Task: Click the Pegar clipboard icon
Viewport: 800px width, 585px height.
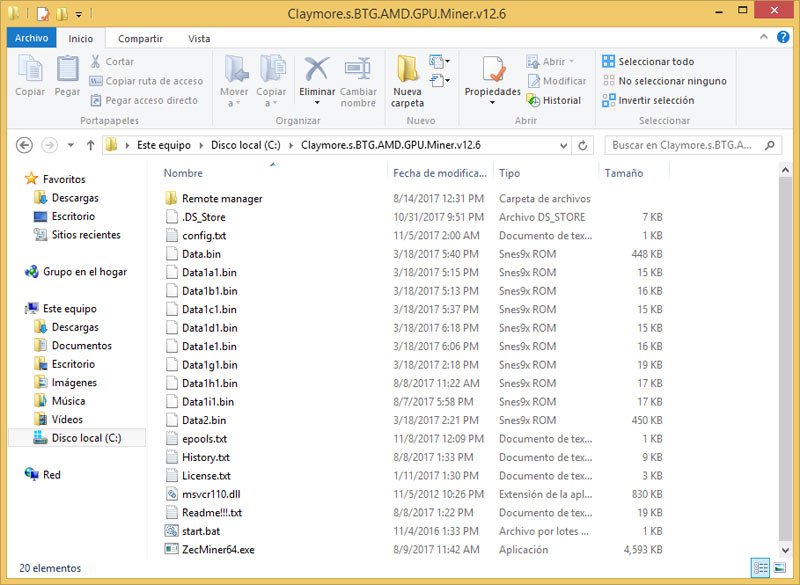Action: (67, 68)
